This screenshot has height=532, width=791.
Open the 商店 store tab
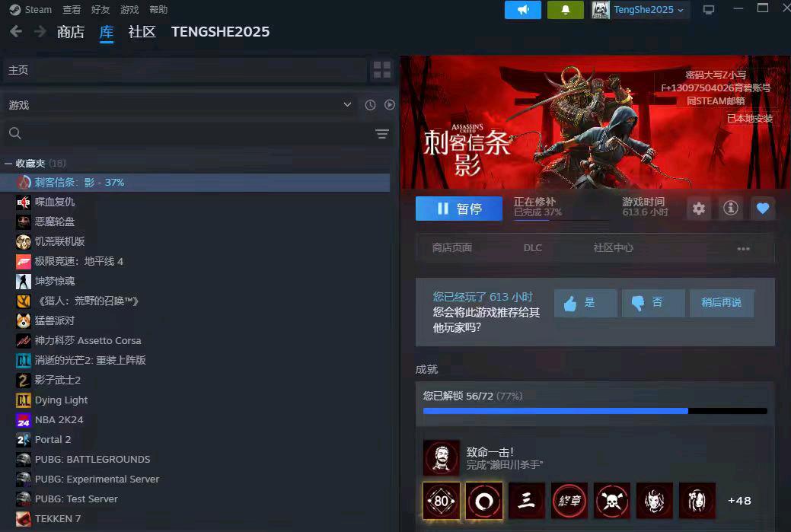pos(71,32)
